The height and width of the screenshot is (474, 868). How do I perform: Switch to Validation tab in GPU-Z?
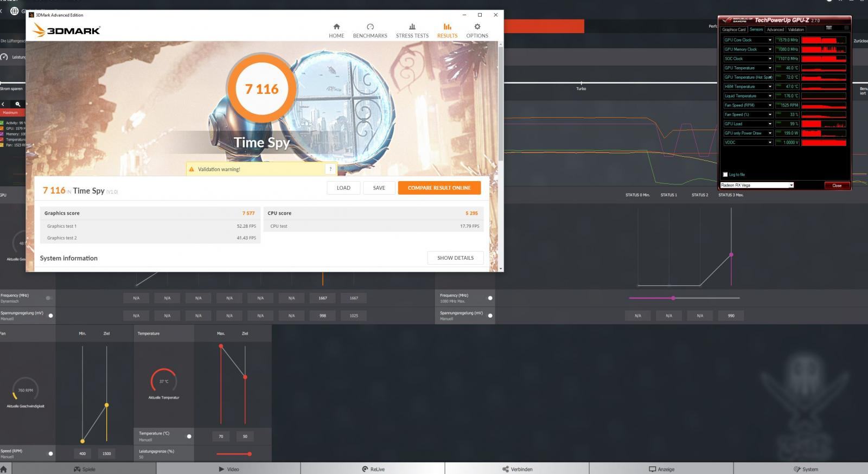[x=796, y=30]
